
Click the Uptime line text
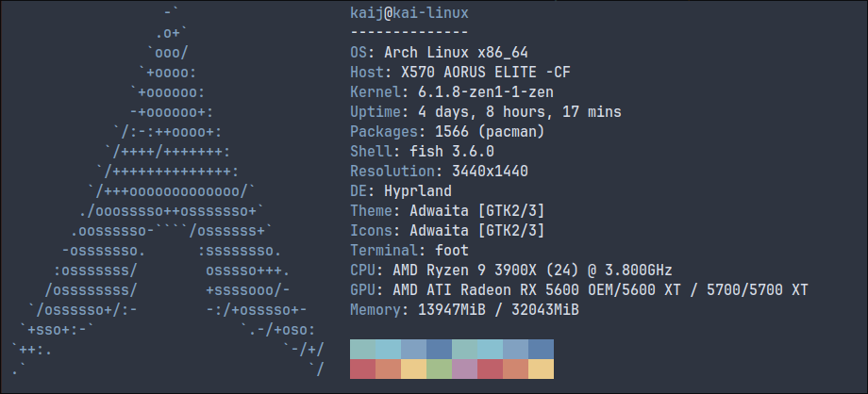(485, 112)
